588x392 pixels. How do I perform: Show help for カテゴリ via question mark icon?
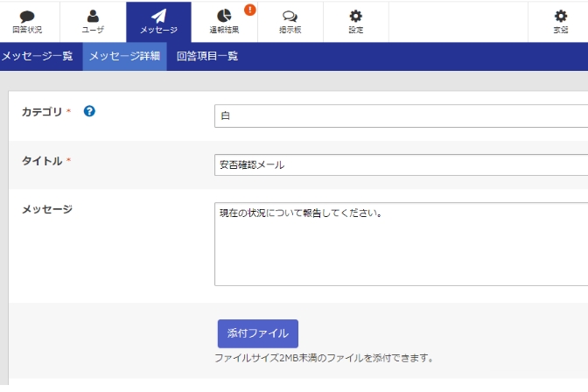pos(89,111)
